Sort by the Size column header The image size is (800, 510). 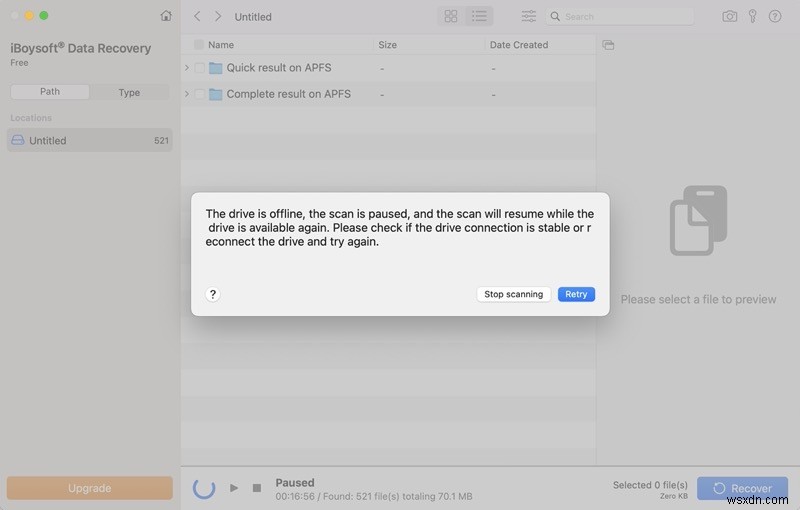pyautogui.click(x=387, y=45)
